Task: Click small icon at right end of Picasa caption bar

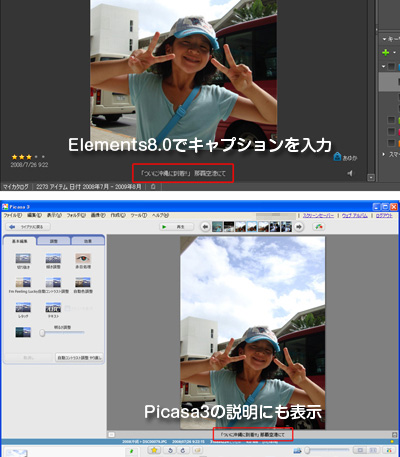Action: (395, 435)
